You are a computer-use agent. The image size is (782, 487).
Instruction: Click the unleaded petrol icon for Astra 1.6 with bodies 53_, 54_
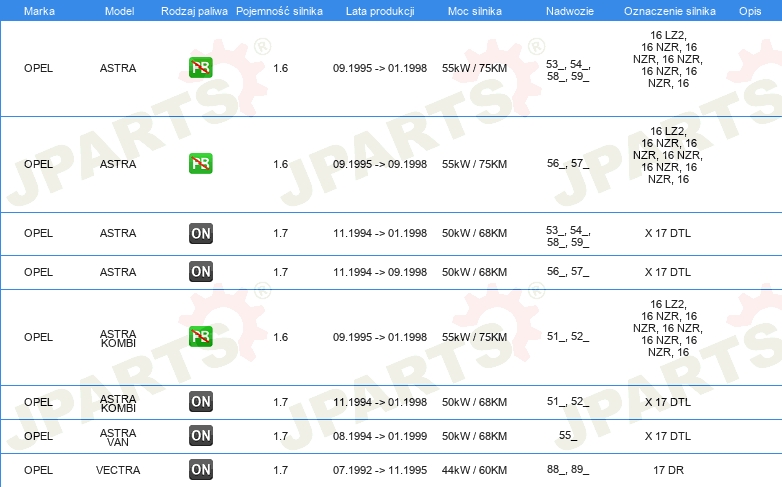pyautogui.click(x=200, y=67)
